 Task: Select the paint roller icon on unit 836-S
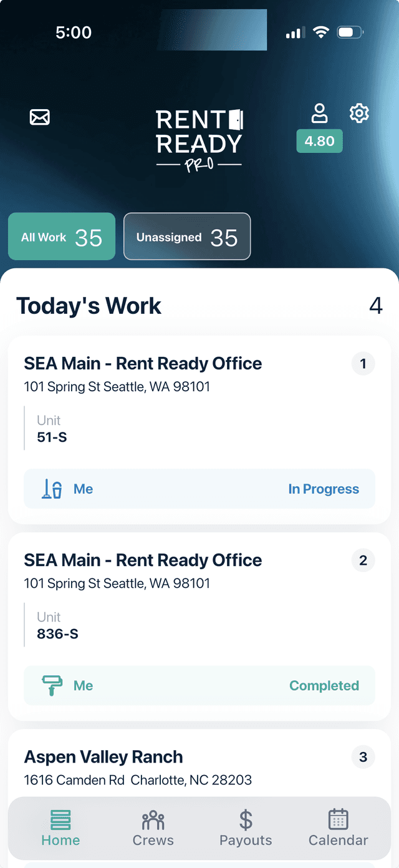coord(53,685)
